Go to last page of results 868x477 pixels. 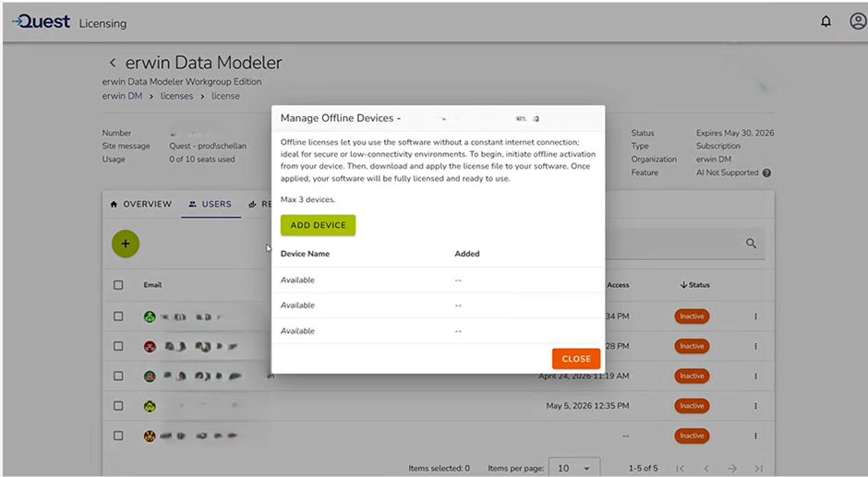click(x=759, y=469)
